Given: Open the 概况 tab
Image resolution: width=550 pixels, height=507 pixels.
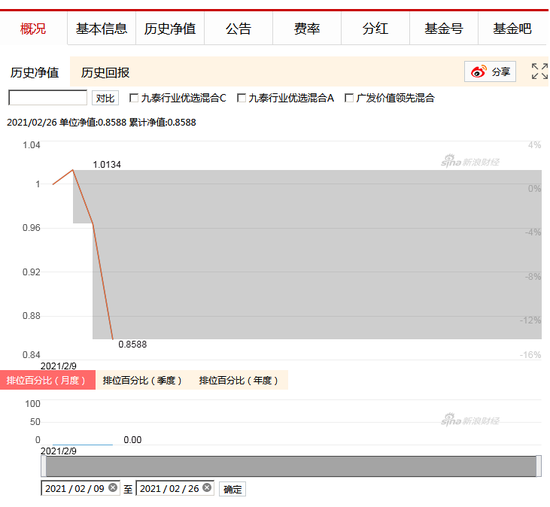Looking at the screenshot, I should (x=33, y=28).
